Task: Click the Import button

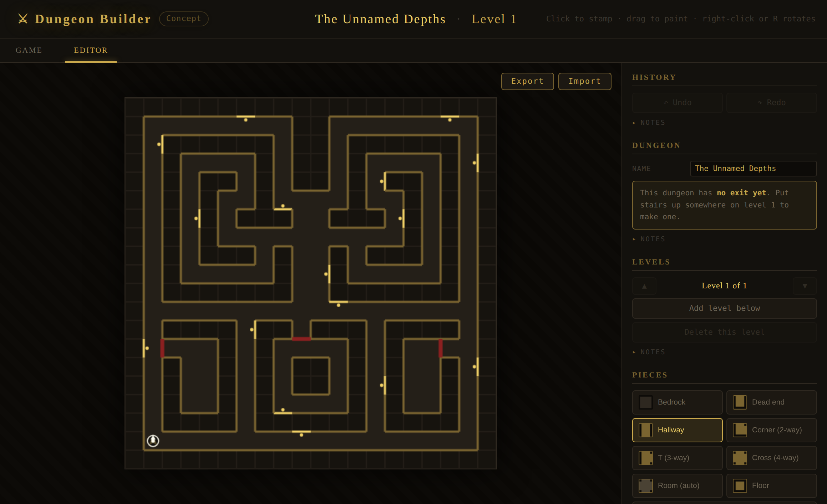Action: point(584,81)
